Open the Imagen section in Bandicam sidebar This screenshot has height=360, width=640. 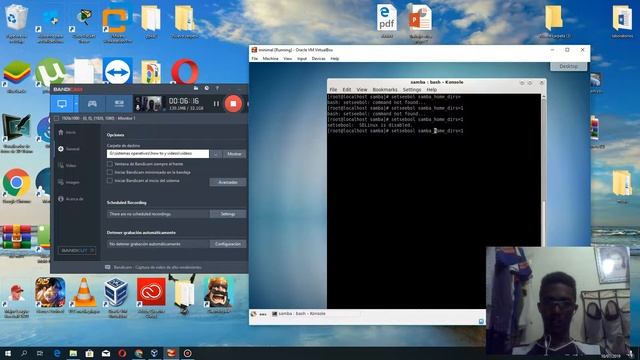[x=69, y=182]
